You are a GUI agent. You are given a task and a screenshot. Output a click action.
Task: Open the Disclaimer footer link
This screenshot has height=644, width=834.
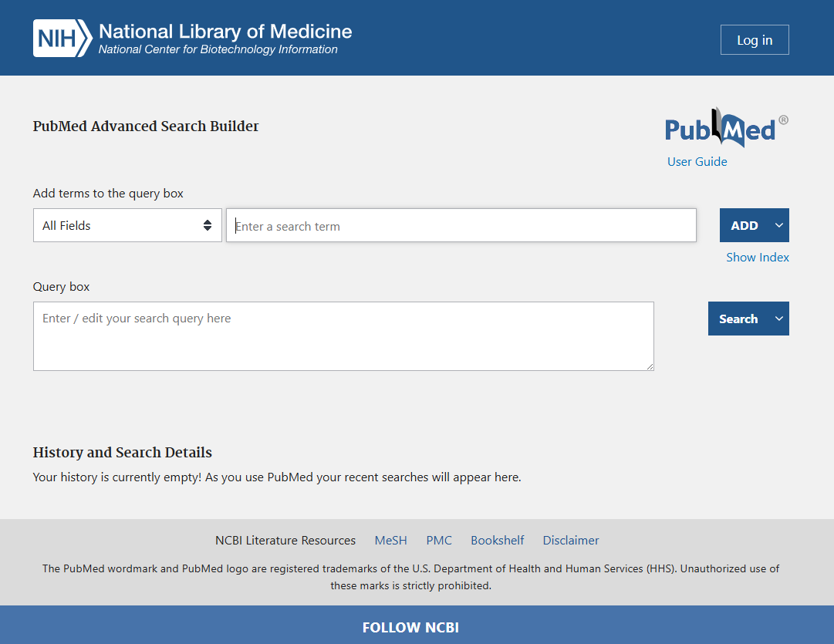[571, 541]
